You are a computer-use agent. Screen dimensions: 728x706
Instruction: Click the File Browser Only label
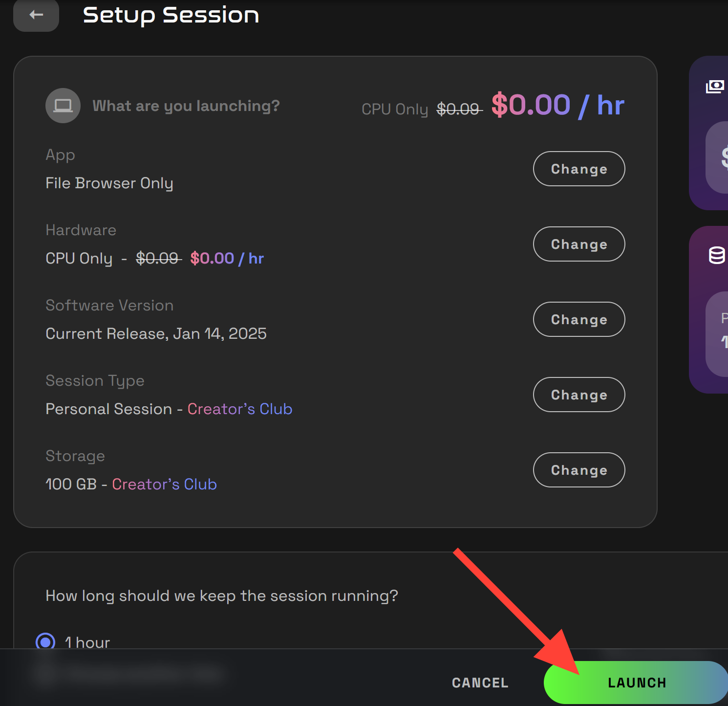pyautogui.click(x=109, y=183)
